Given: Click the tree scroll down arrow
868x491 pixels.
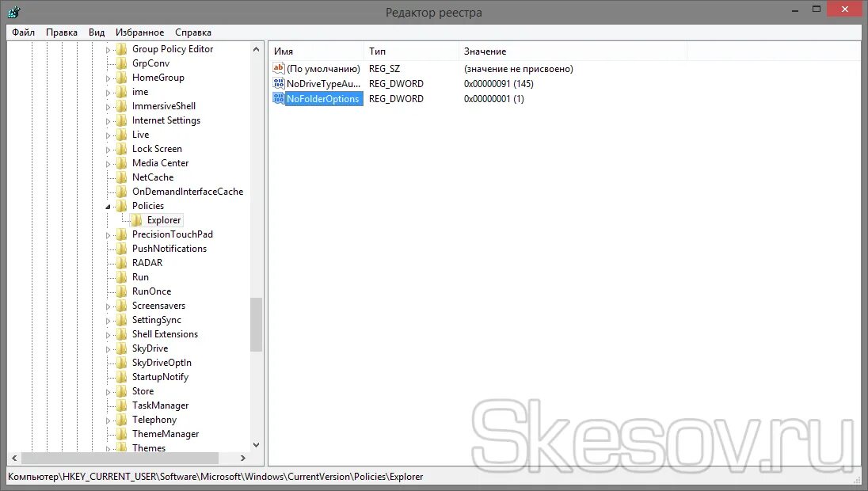Looking at the screenshot, I should pos(256,444).
